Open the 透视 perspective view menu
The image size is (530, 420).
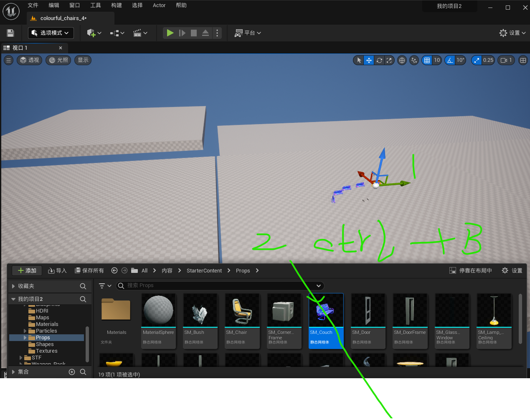coord(30,60)
